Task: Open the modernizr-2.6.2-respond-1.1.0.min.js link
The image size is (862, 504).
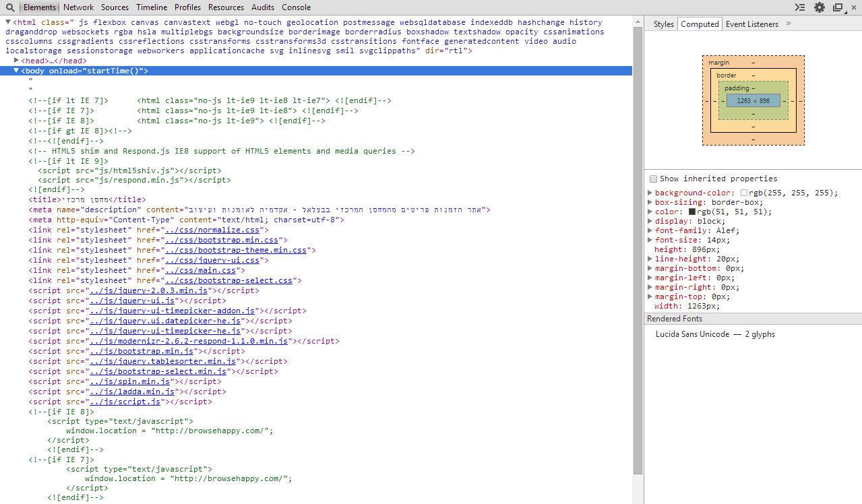Action: tap(190, 341)
